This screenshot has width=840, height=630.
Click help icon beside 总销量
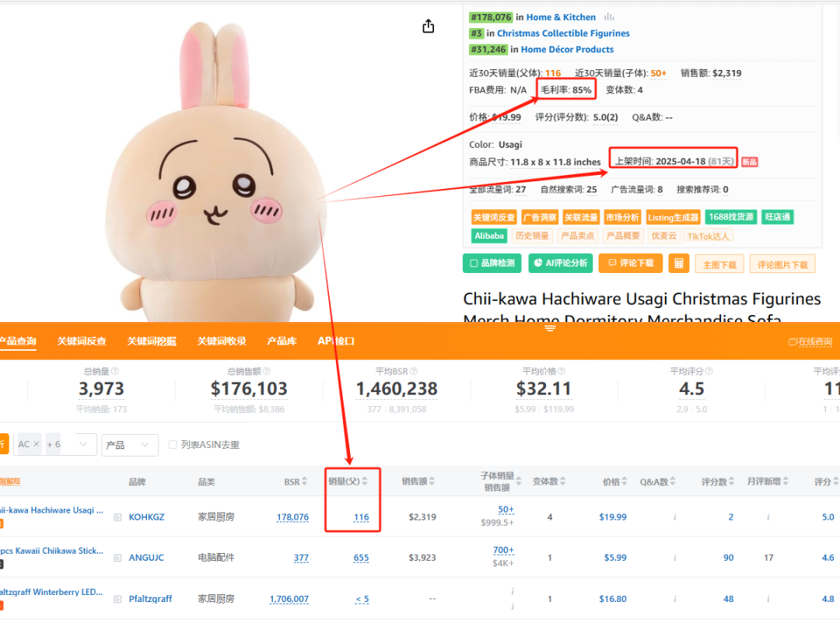point(114,371)
